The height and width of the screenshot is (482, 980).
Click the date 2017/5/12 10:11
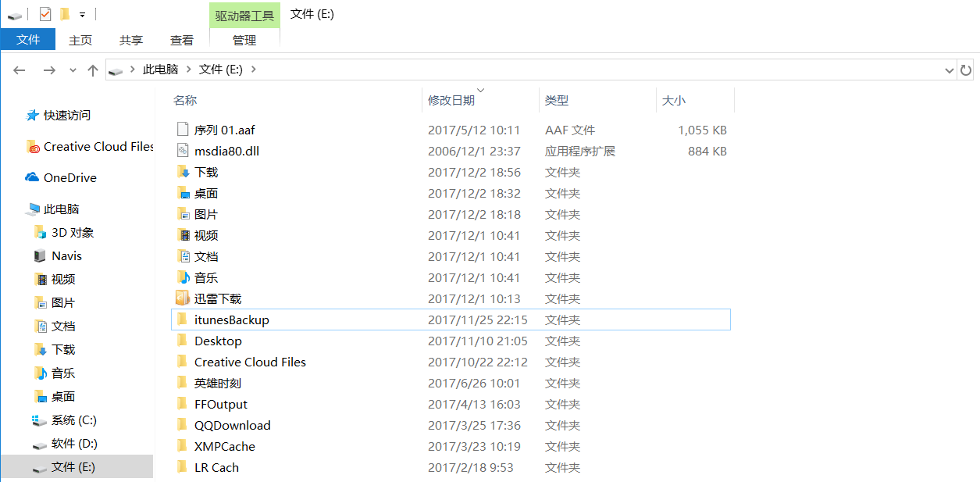(x=474, y=130)
